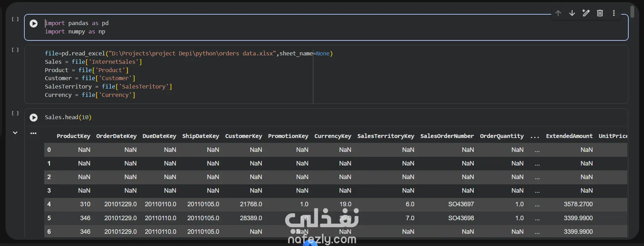The height and width of the screenshot is (246, 644).
Task: Click the Sales.head(10) code line
Action: coord(68,117)
